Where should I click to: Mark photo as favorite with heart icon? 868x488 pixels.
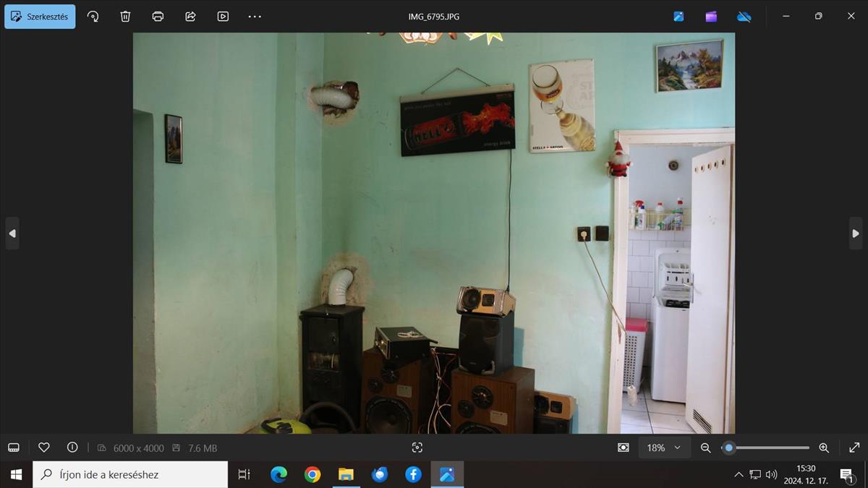pyautogui.click(x=44, y=448)
